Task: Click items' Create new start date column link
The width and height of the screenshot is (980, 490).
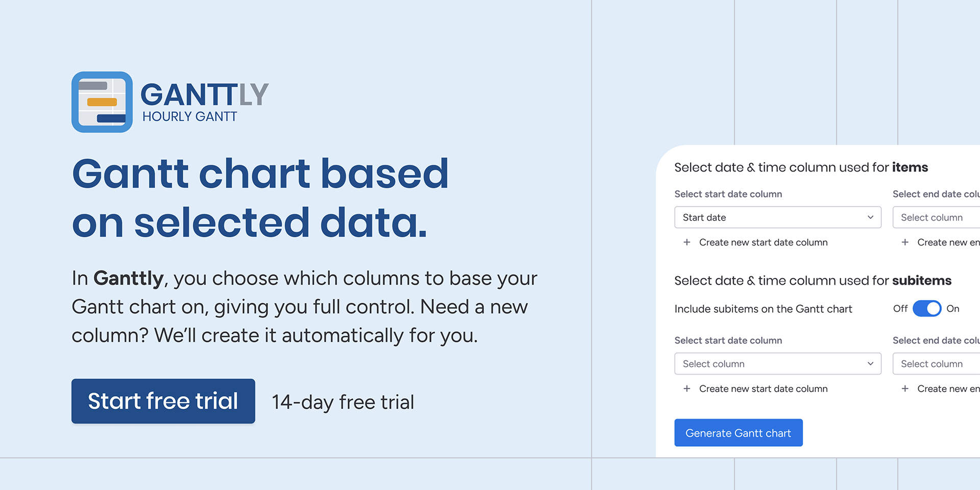Action: point(763,242)
